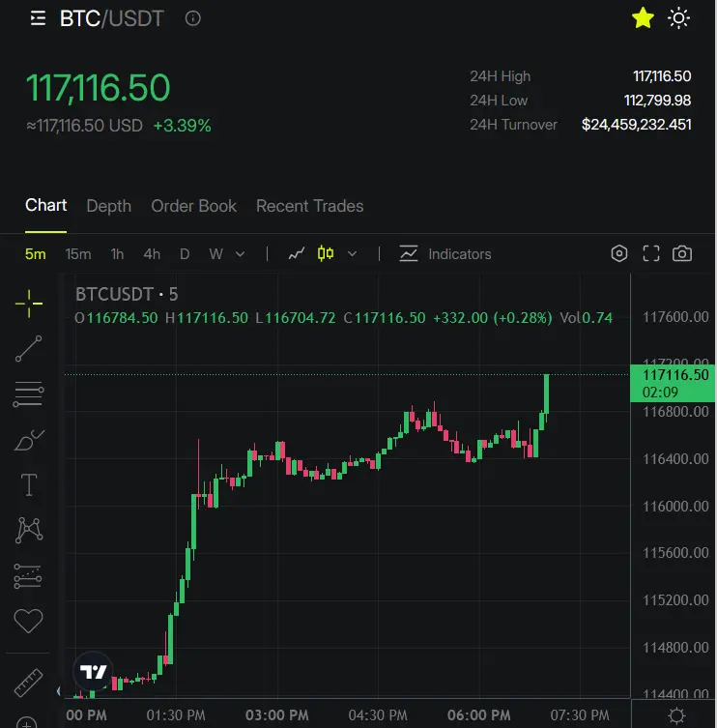The image size is (717, 728).
Task: Click the TradingView logo
Action: pyautogui.click(x=94, y=671)
